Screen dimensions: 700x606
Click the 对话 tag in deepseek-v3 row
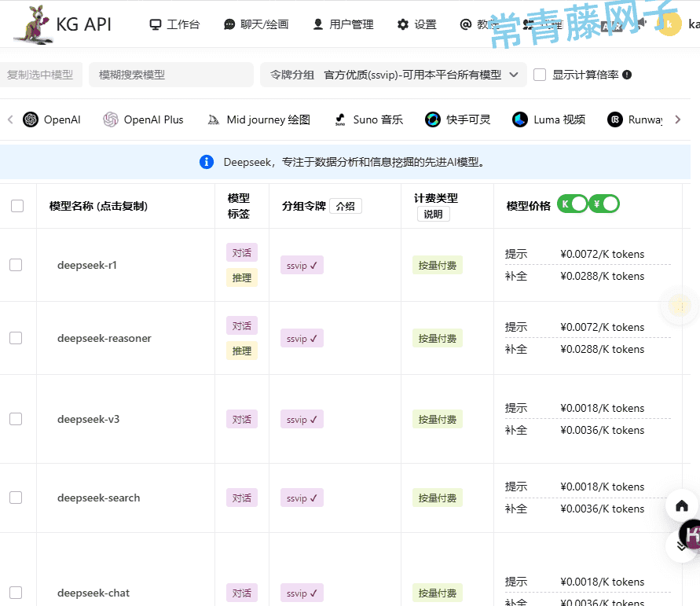click(242, 420)
